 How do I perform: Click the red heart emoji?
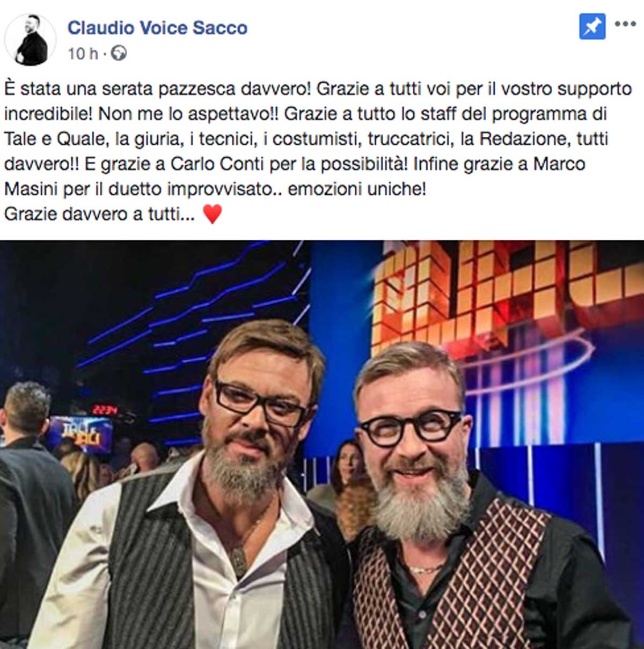[x=213, y=215]
